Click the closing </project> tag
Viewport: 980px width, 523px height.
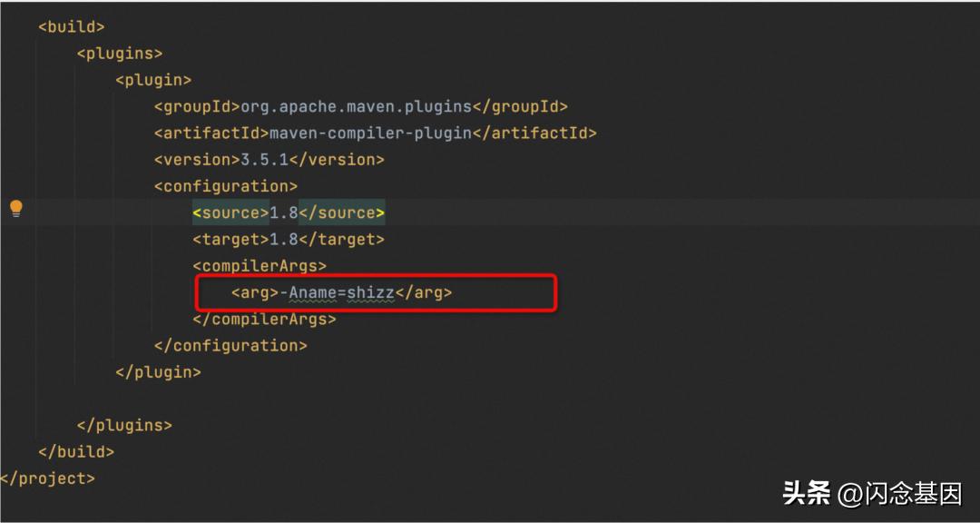(47, 479)
